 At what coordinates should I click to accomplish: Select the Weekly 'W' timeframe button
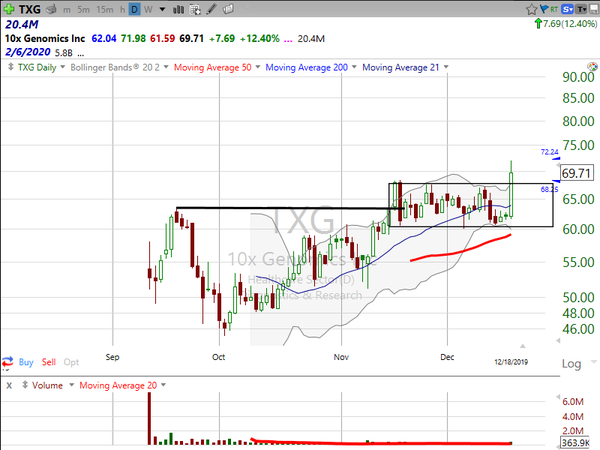tap(148, 10)
